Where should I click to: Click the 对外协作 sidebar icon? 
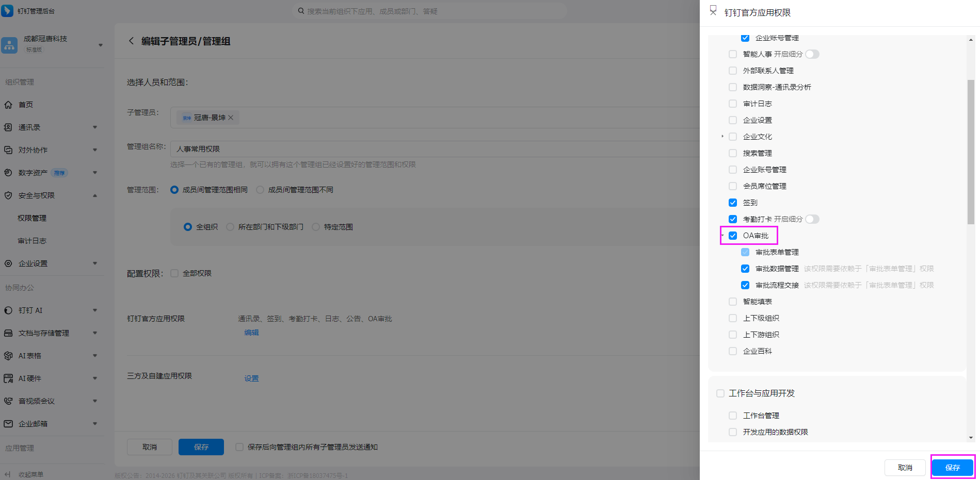(x=8, y=150)
